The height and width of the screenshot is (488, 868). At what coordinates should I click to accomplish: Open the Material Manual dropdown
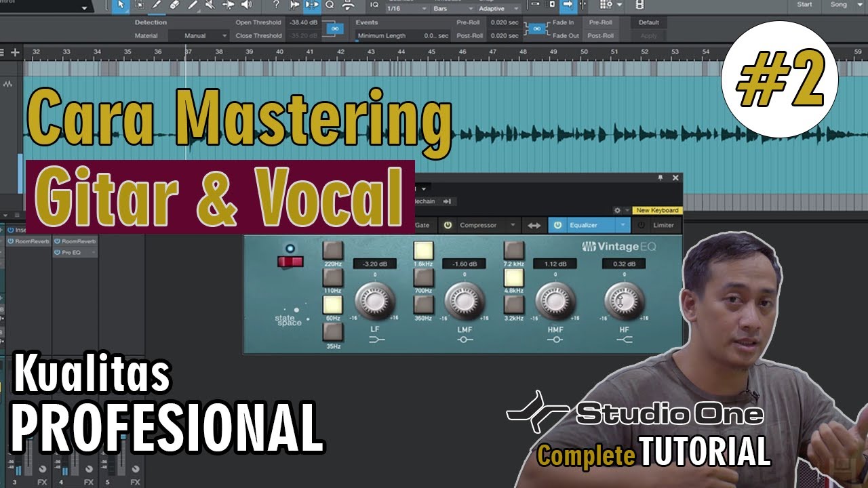pyautogui.click(x=198, y=35)
